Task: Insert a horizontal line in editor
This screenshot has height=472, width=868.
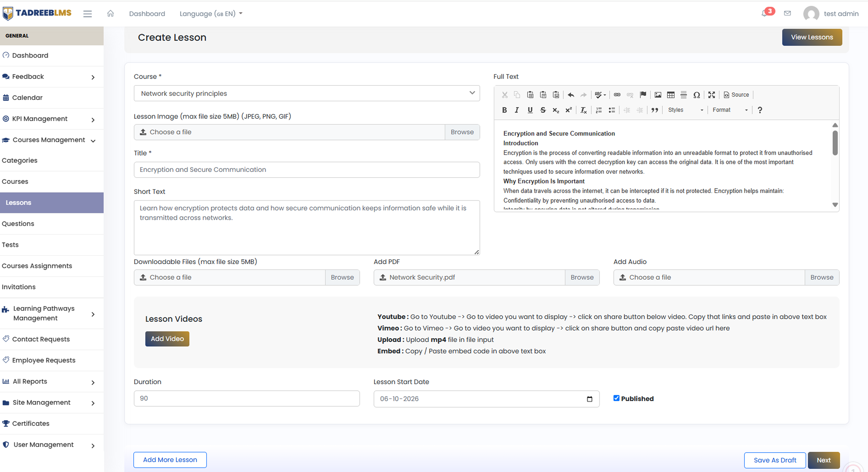Action: (684, 95)
